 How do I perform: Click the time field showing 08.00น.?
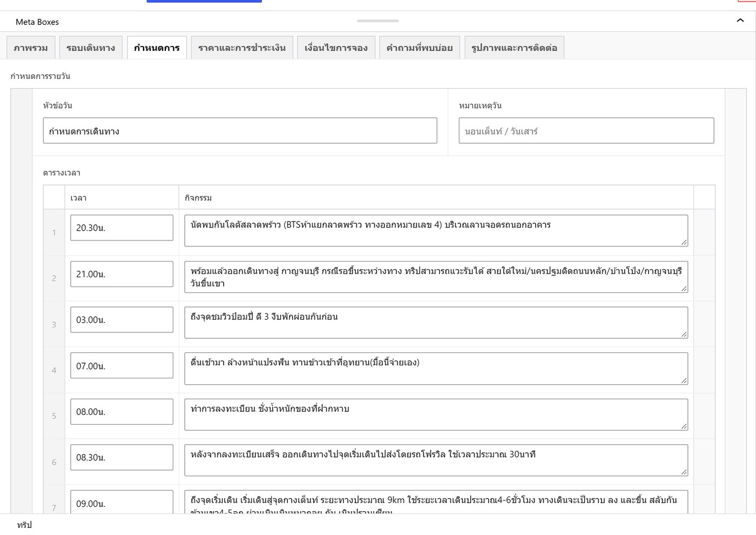pyautogui.click(x=122, y=411)
